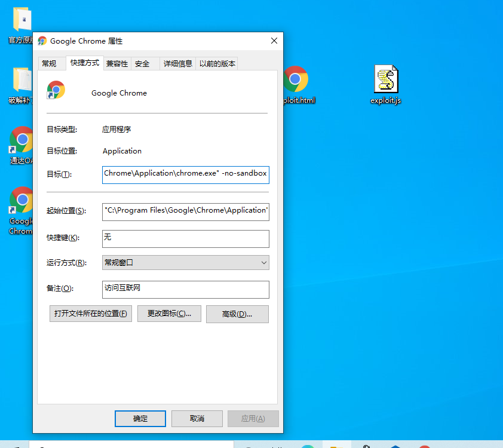
Task: Close the Google Chrome 属性 dialog
Action: [274, 41]
